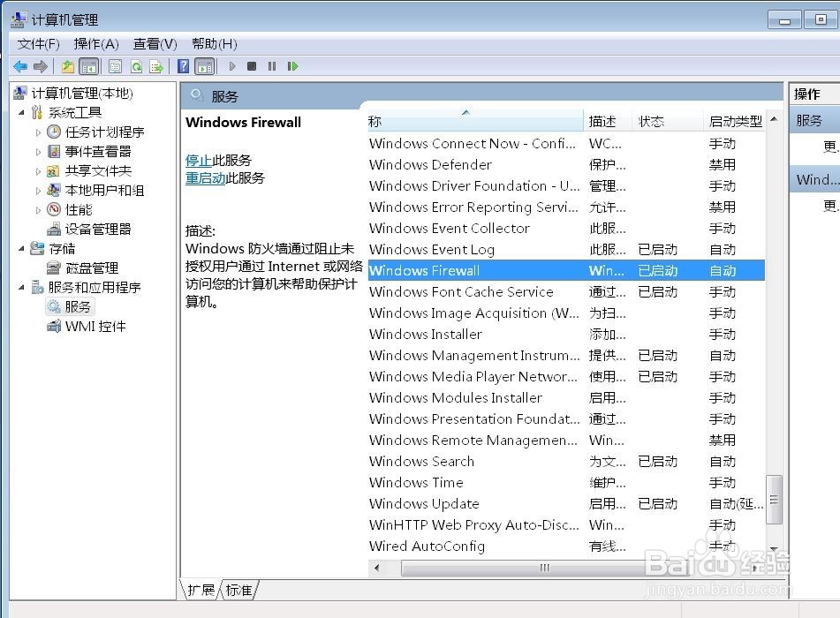Collapse the 服务和应用程序 tree node
Image resolution: width=840 pixels, height=618 pixels.
[x=21, y=288]
